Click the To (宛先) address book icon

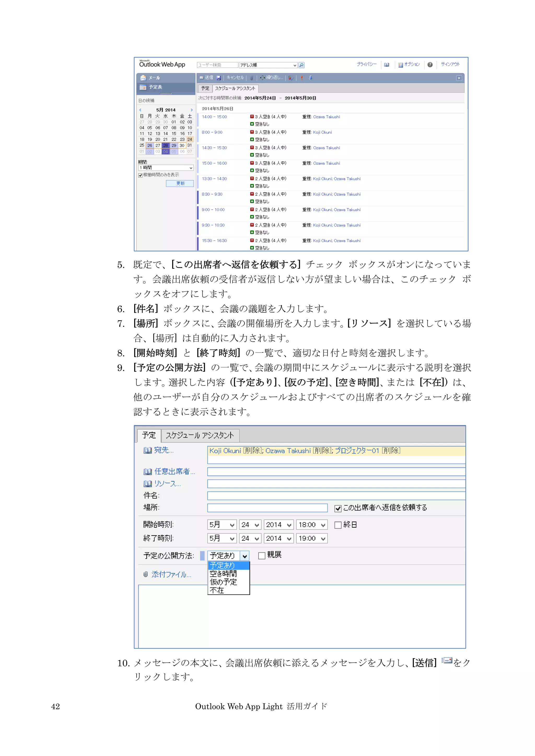tap(148, 450)
